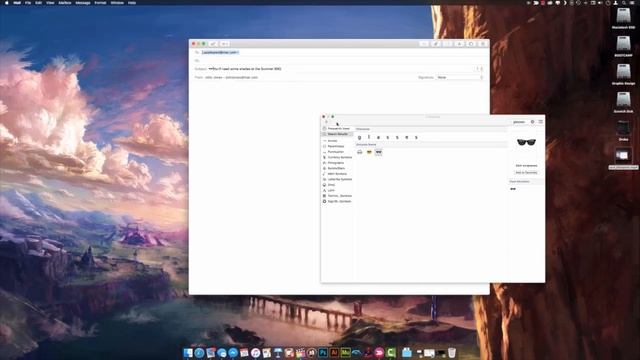Open the From account dropdown
Image resolution: width=640 pixels, height=360 pixels.
click(231, 77)
